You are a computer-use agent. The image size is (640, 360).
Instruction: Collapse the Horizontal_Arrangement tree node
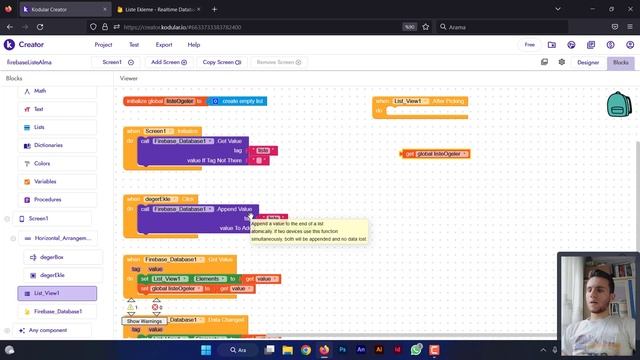(x=13, y=238)
